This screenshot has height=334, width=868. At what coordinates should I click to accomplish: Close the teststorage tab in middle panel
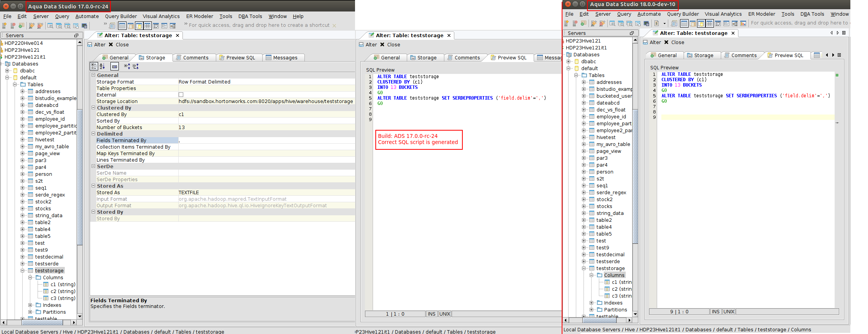pyautogui.click(x=449, y=35)
